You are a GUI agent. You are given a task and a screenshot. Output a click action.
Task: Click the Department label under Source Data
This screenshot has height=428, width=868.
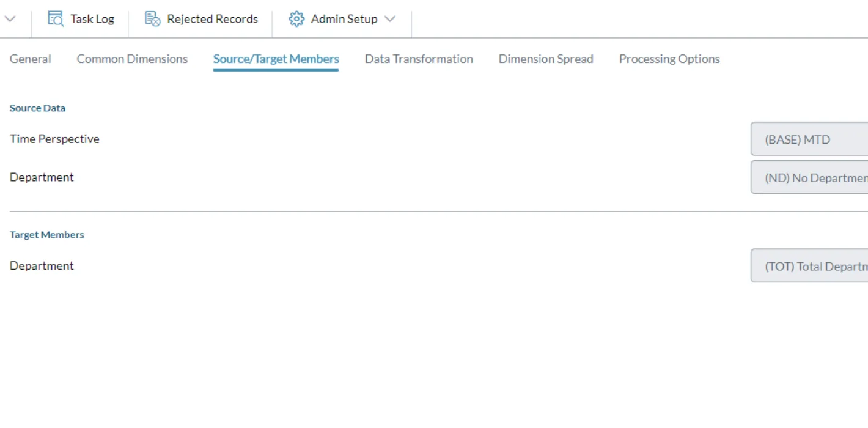coord(42,177)
